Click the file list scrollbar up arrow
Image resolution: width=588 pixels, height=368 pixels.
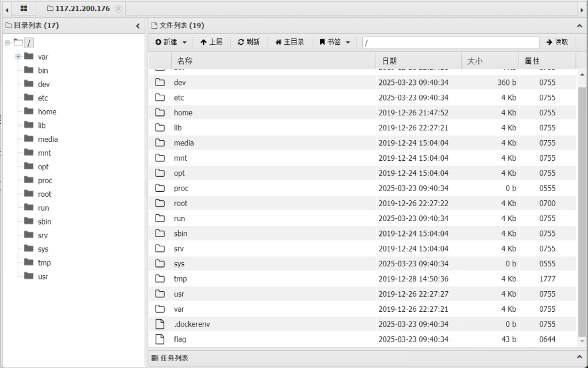(582, 75)
